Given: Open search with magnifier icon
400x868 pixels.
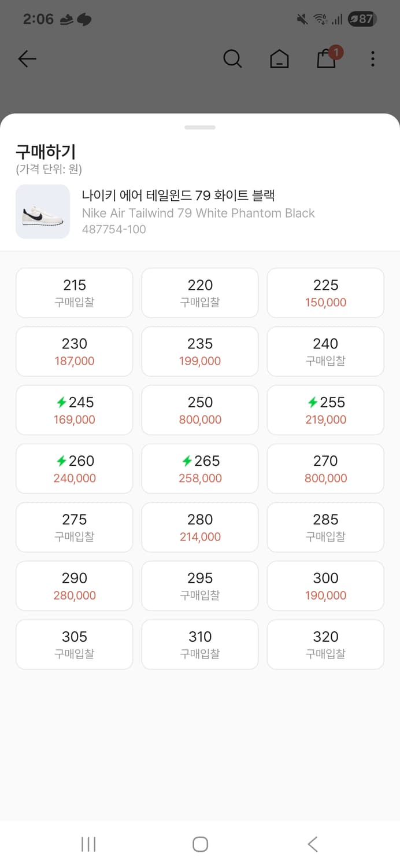Looking at the screenshot, I should coord(232,58).
